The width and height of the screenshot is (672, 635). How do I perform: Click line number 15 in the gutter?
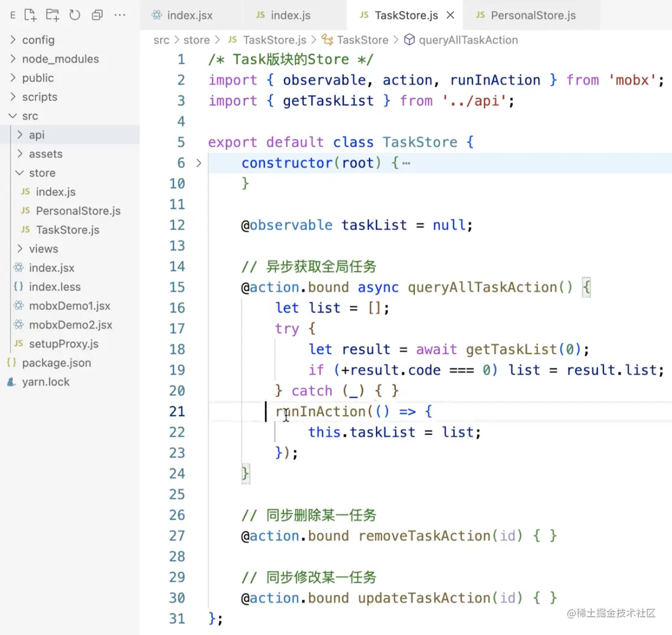pos(177,287)
